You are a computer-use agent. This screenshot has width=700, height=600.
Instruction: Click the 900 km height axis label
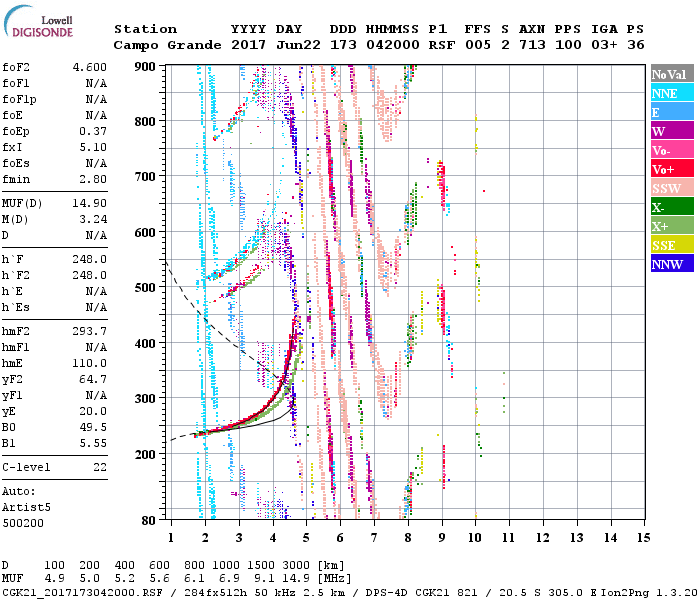click(146, 67)
